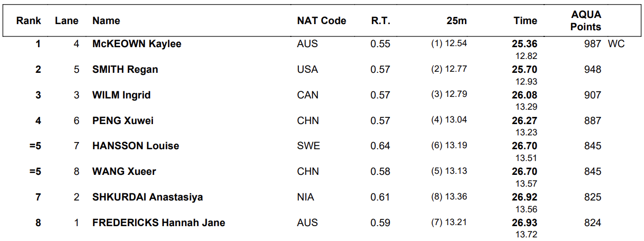
Task: Click the Time column header
Action: [525, 21]
